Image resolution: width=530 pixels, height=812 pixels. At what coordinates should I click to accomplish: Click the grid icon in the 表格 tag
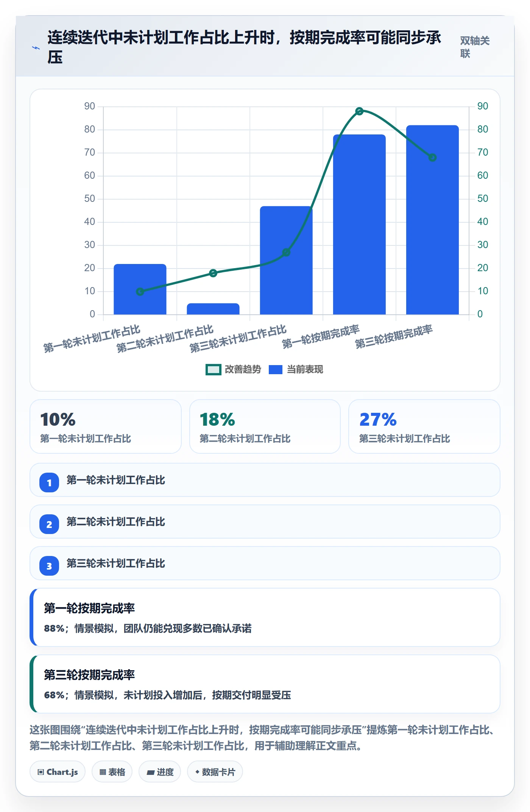[103, 772]
